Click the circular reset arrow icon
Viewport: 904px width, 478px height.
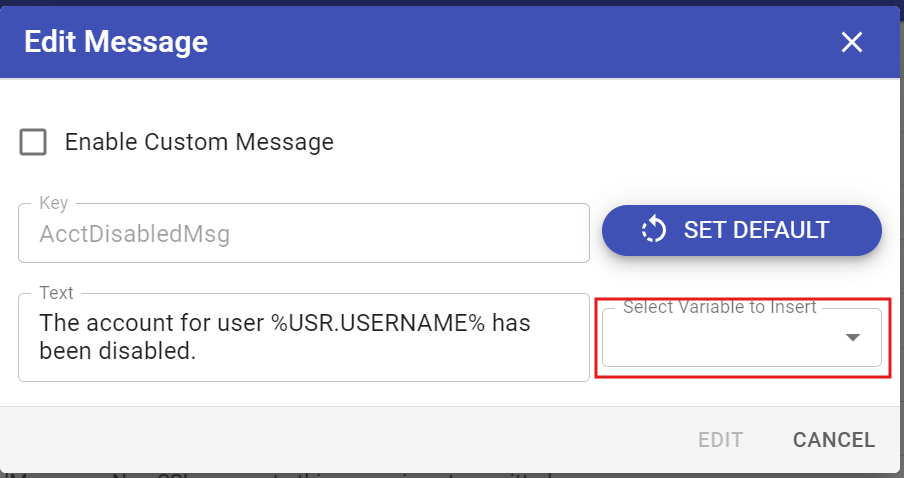pyautogui.click(x=654, y=230)
